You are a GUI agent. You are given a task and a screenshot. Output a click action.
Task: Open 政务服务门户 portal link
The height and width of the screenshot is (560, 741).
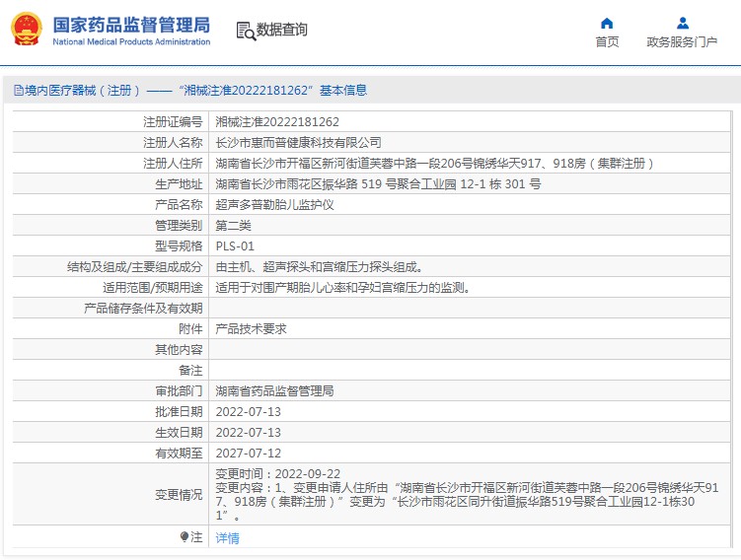point(682,42)
